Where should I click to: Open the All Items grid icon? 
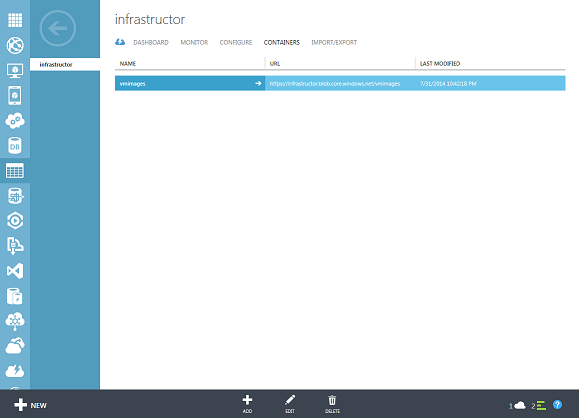[15, 20]
